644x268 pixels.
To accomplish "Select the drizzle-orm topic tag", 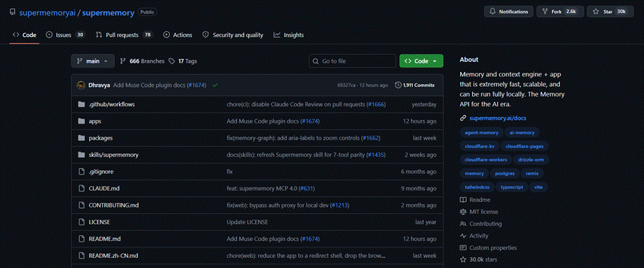I will [x=531, y=159].
